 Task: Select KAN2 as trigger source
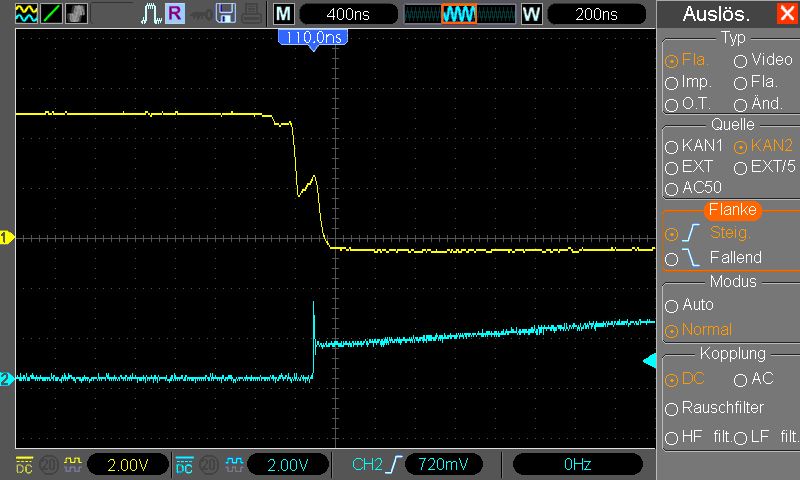pyautogui.click(x=763, y=145)
